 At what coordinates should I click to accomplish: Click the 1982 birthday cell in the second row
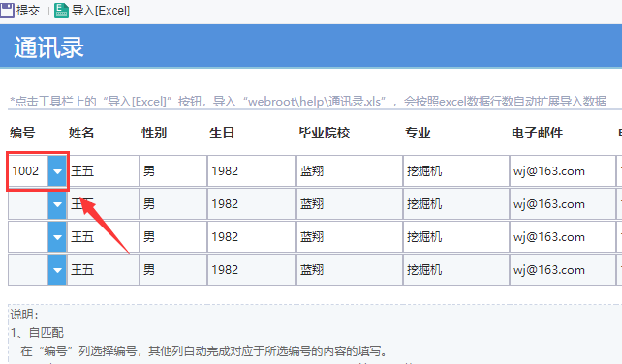tap(252, 204)
